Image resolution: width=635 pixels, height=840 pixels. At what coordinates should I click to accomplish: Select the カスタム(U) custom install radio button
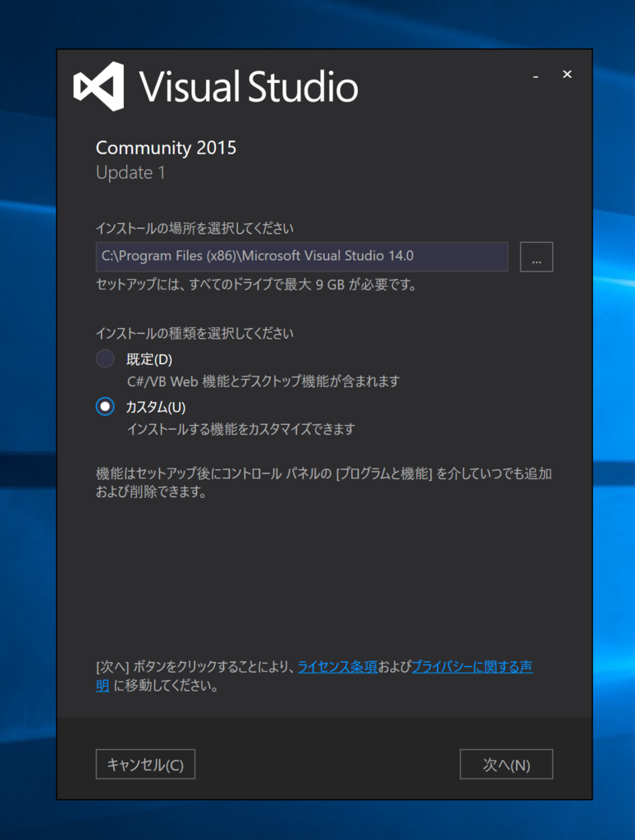105,407
